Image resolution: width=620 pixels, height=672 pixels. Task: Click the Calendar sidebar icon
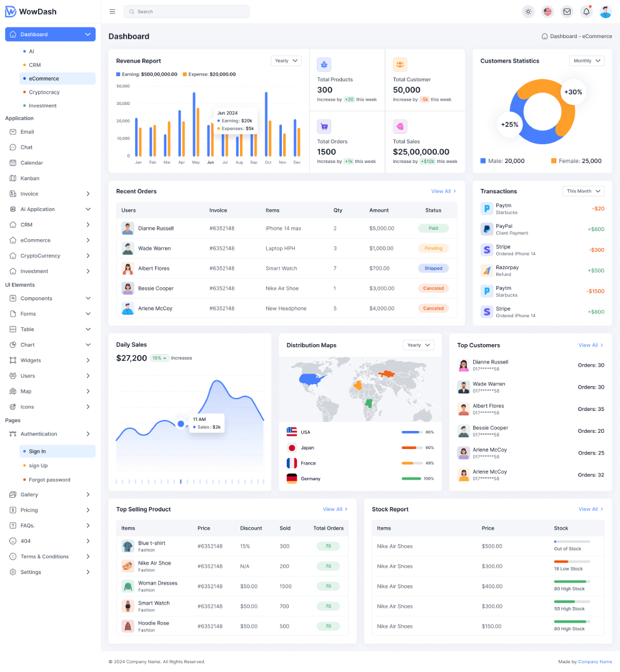[13, 163]
